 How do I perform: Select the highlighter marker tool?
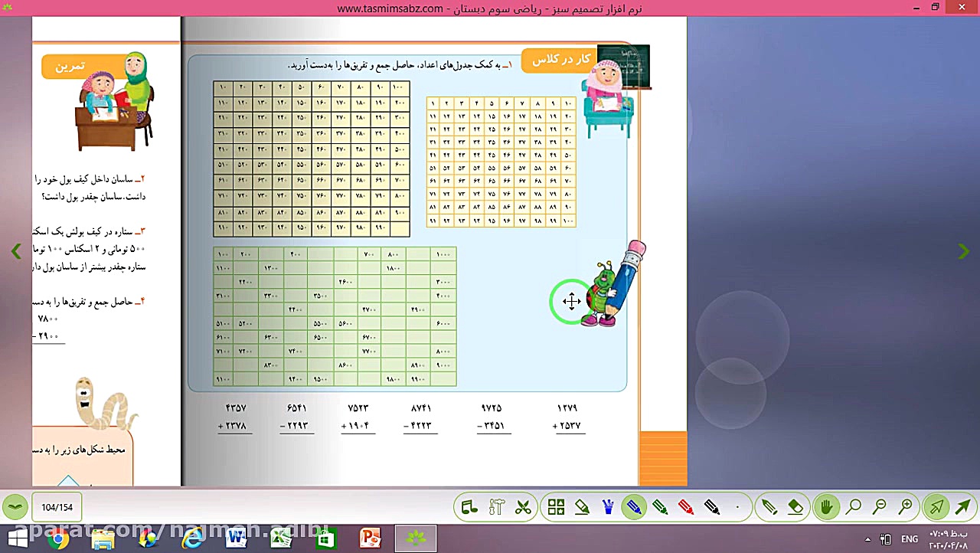click(x=582, y=507)
